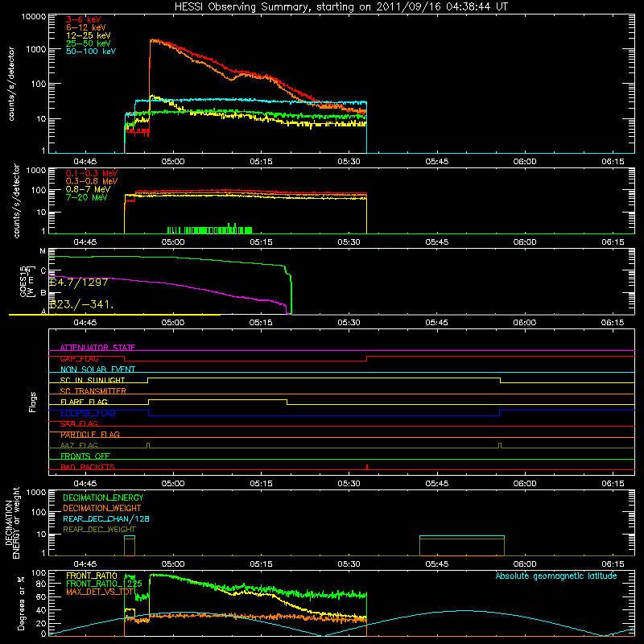644x644 pixels.
Task: Click the 0.3-0.8 MeV legend label
Action: click(92, 181)
